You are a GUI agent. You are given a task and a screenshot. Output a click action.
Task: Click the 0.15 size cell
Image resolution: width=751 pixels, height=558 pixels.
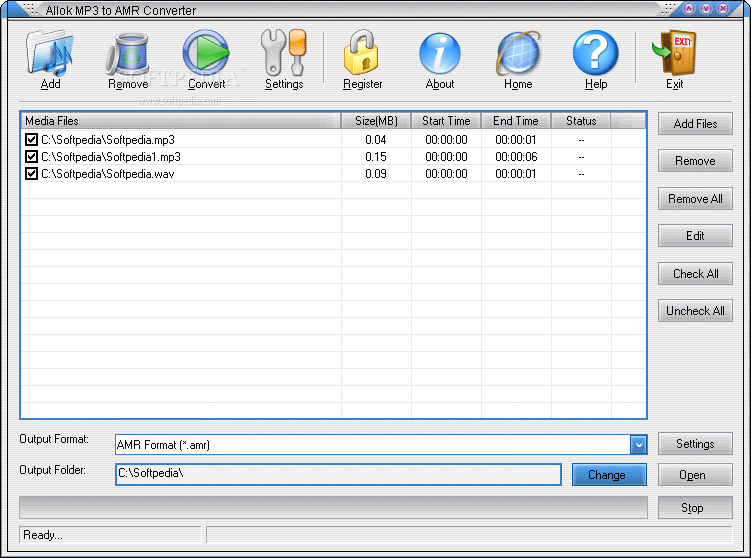coord(376,157)
